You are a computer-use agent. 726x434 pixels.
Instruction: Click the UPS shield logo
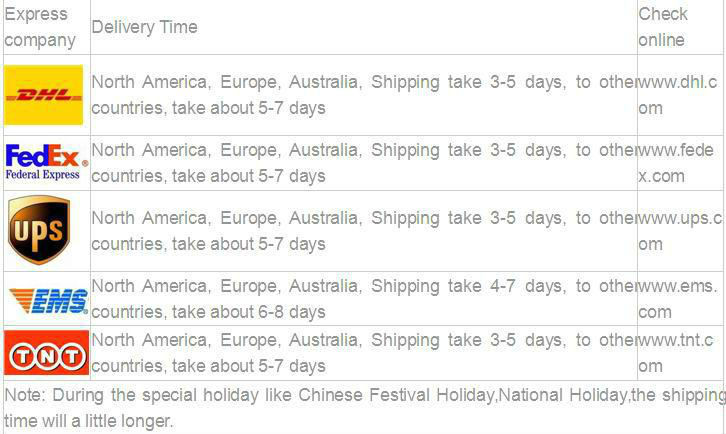click(39, 230)
